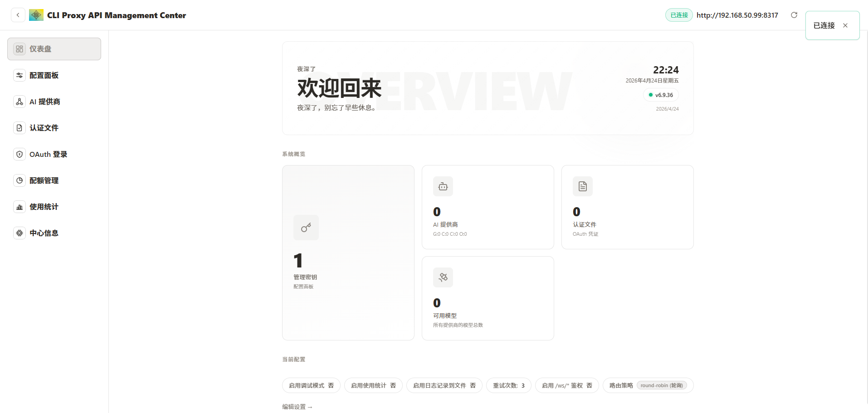Click the 认证文件 sidebar file icon

(x=20, y=128)
